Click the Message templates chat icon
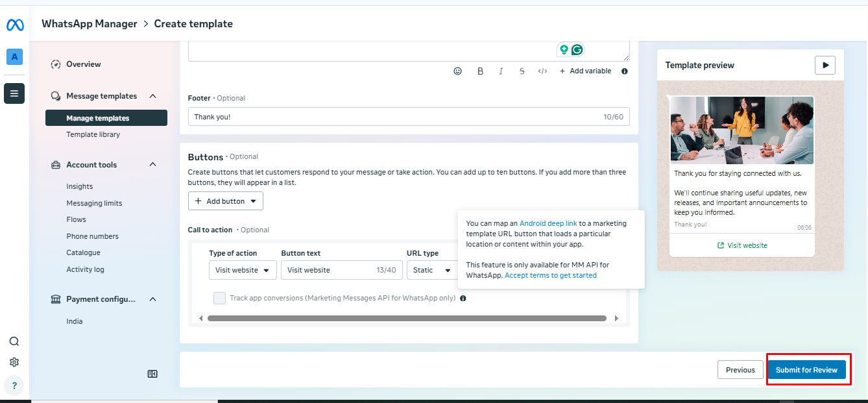The image size is (868, 403). pyautogui.click(x=56, y=96)
